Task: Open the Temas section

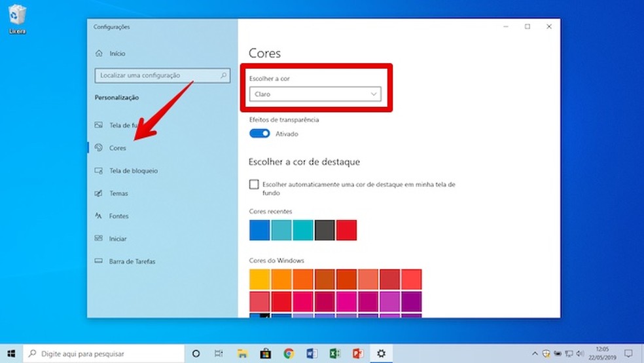Action: (118, 193)
